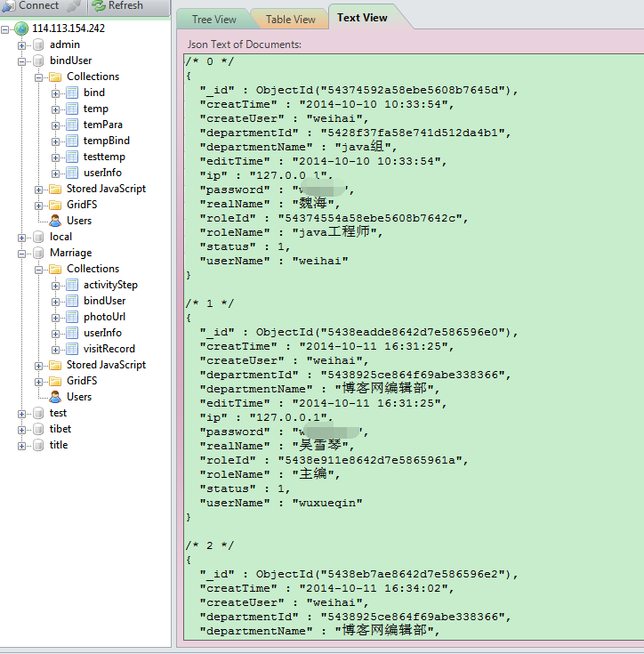Click the bindUser database cylinder icon
Image resolution: width=644 pixels, height=654 pixels.
[38, 61]
